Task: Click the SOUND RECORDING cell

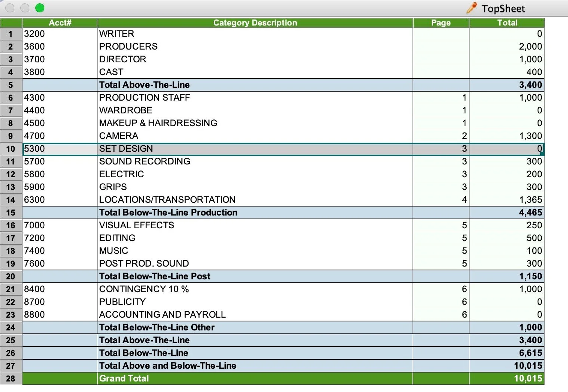Action: click(255, 161)
